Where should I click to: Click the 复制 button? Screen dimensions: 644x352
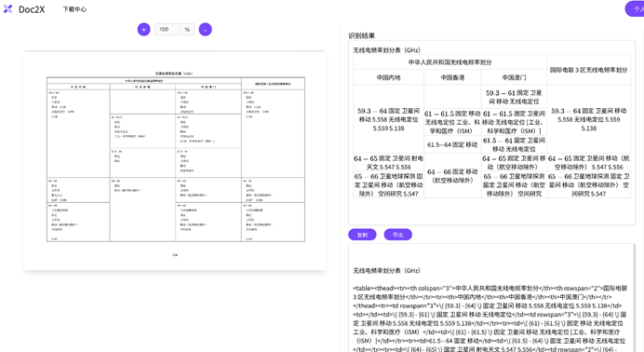[362, 235]
